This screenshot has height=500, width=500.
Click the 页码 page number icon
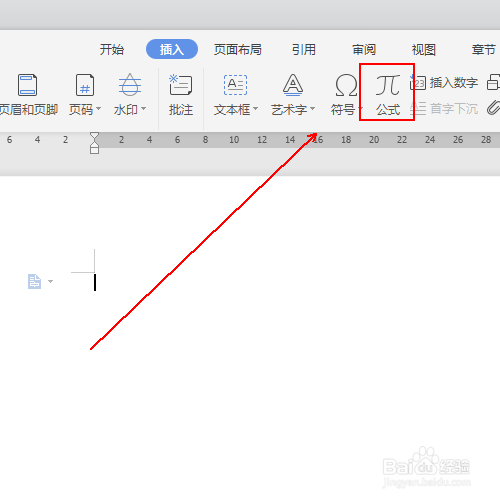85,85
